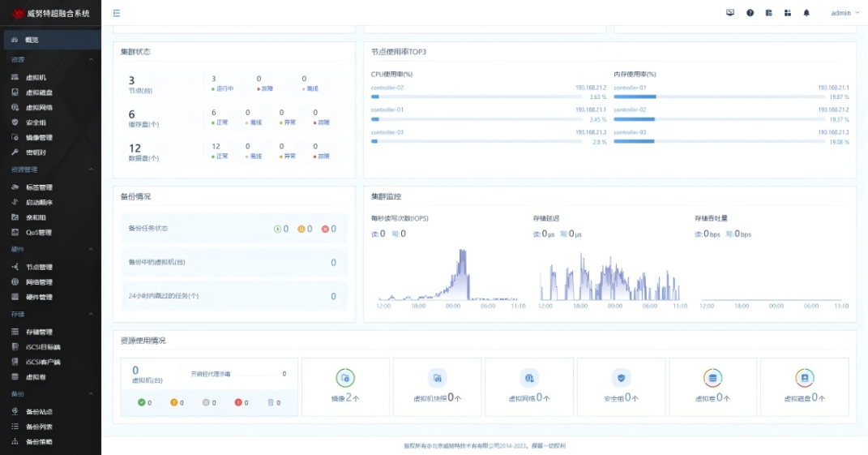
Task: Click the sidebar collapse icon in header
Action: coord(116,13)
